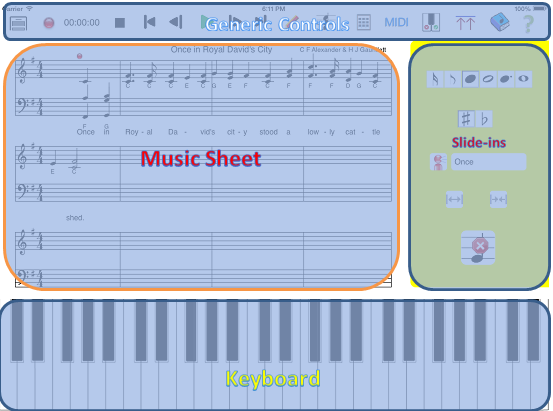This screenshot has width=553, height=411.
Task: Click the lyric syllable 'Roy - al'
Action: [139, 132]
